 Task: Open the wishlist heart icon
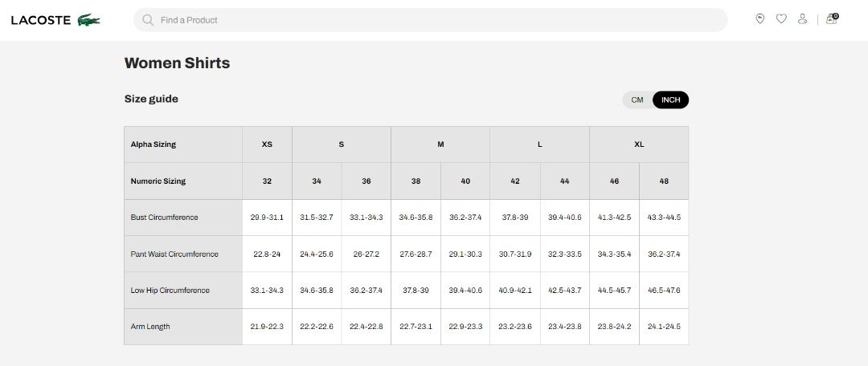[781, 19]
